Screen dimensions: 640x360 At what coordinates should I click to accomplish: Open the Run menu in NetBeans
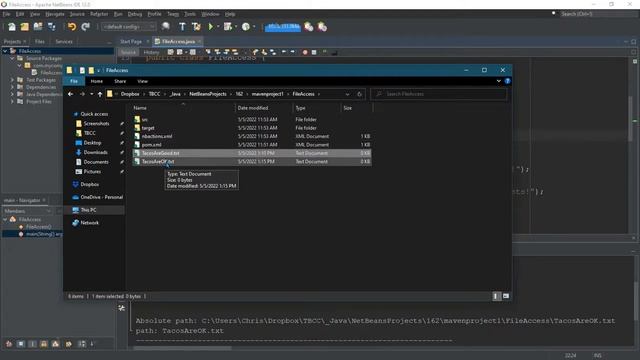point(118,14)
